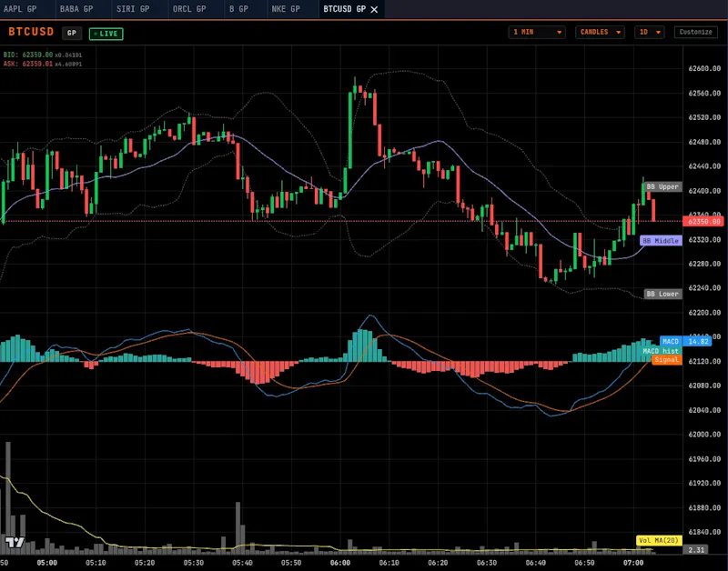This screenshot has width=728, height=571.
Task: Click the orange Signal label tag
Action: [667, 360]
